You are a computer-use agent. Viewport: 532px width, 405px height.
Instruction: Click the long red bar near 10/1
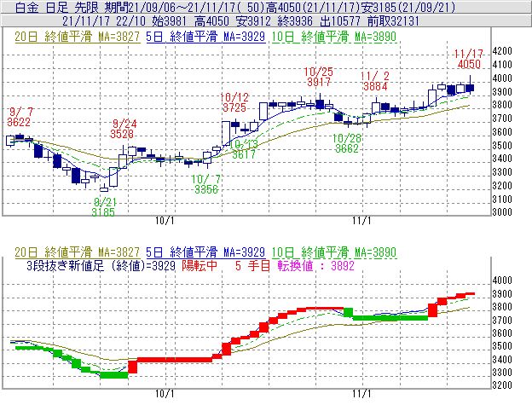(175, 360)
